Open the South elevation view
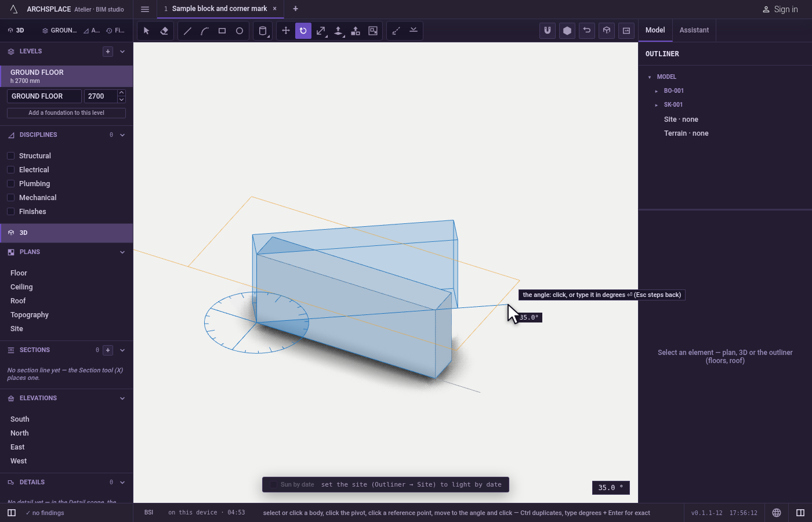The width and height of the screenshot is (812, 522). (x=20, y=419)
